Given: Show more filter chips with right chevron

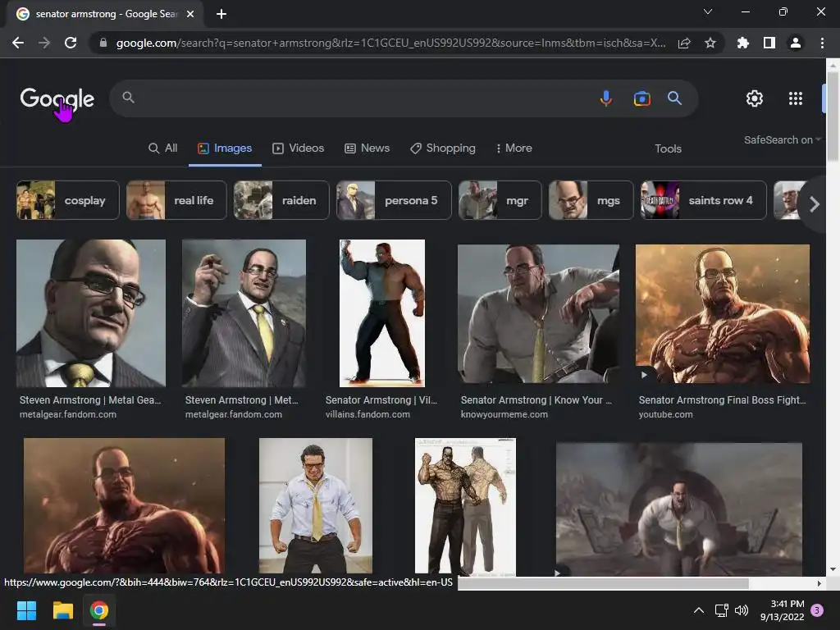Looking at the screenshot, I should pos(814,204).
